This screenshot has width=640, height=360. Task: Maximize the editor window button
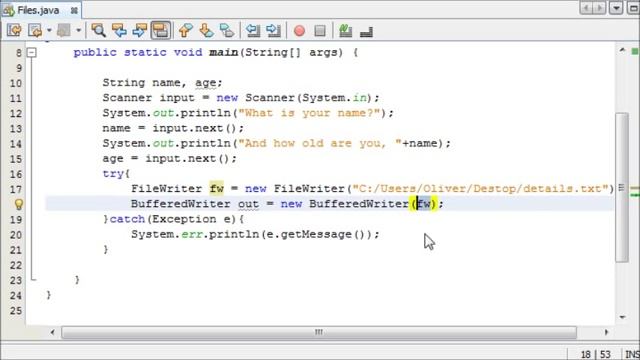(x=634, y=8)
